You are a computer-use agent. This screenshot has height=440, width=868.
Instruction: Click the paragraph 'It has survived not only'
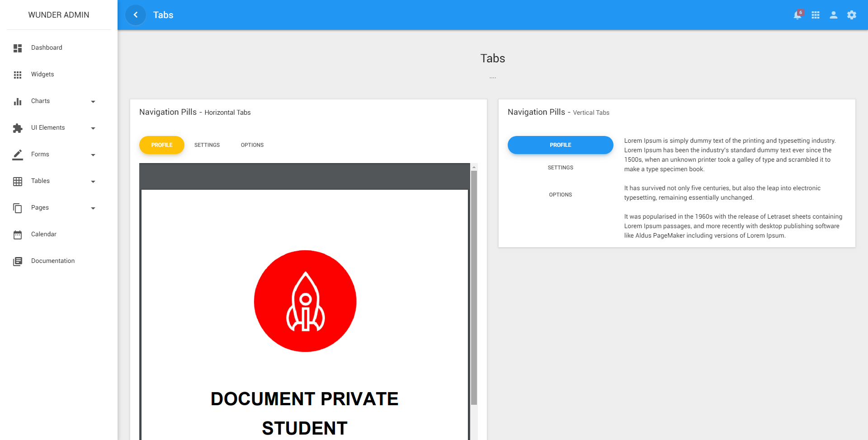pos(722,193)
